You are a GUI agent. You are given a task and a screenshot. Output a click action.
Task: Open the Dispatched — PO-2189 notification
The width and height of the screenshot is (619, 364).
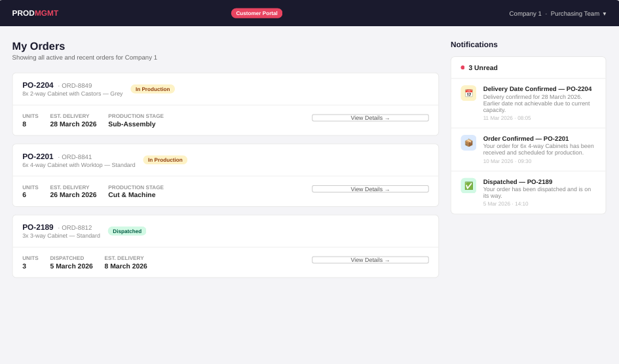pos(528,192)
